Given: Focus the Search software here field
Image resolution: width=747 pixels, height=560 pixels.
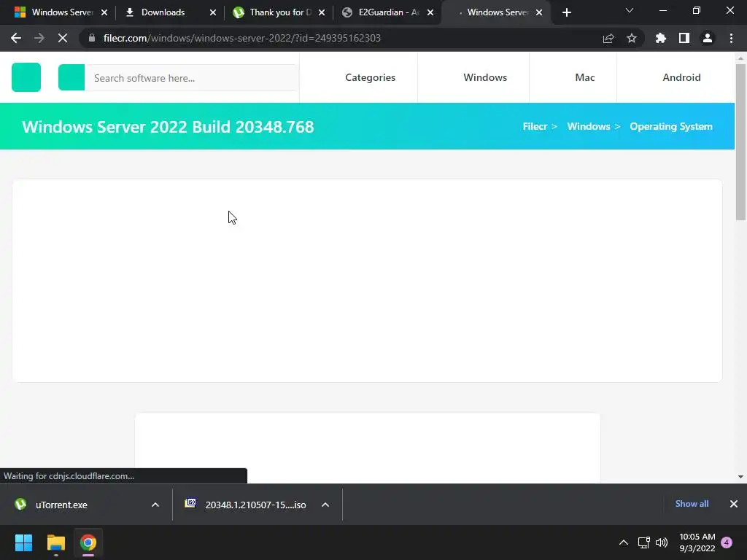Looking at the screenshot, I should [192, 77].
